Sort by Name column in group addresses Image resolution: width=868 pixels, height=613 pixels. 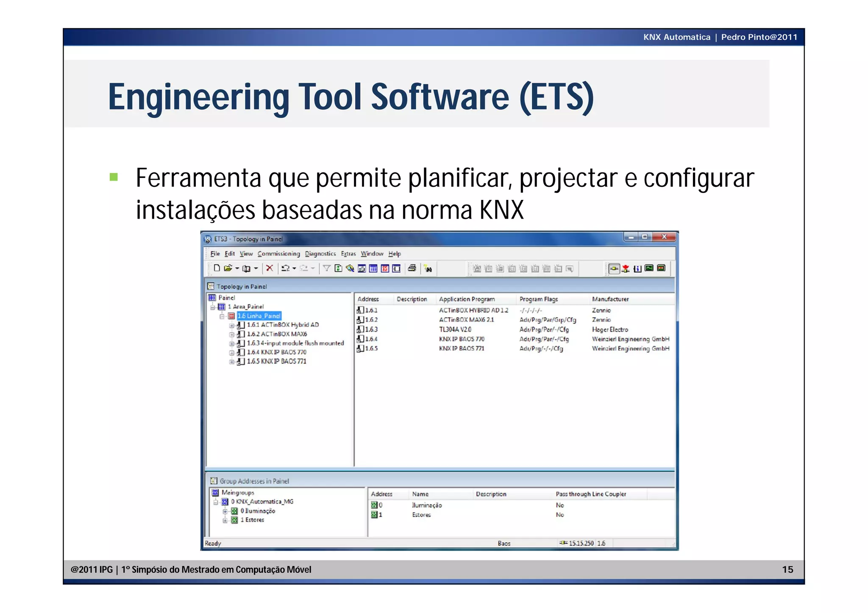click(420, 494)
